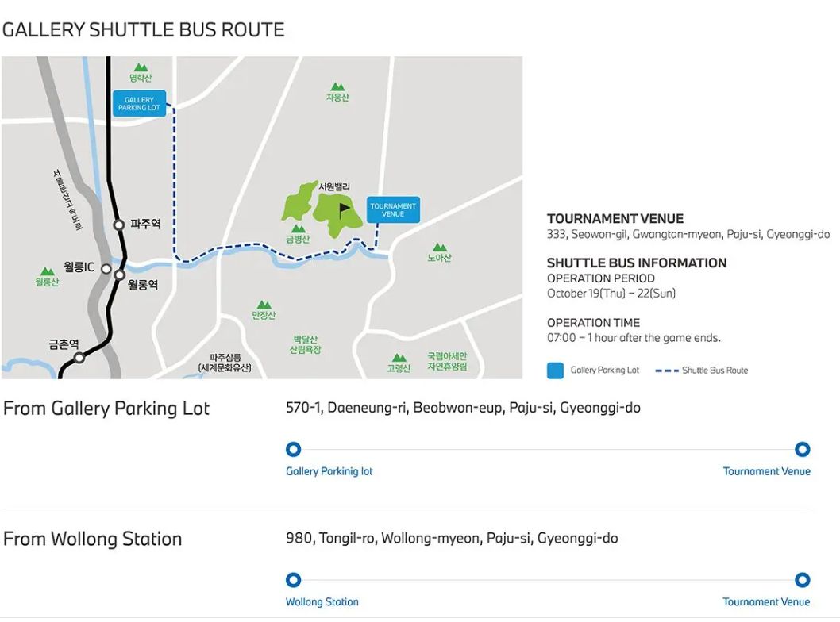
Task: Click the Gallery Parking Lot map label
Action: click(139, 104)
